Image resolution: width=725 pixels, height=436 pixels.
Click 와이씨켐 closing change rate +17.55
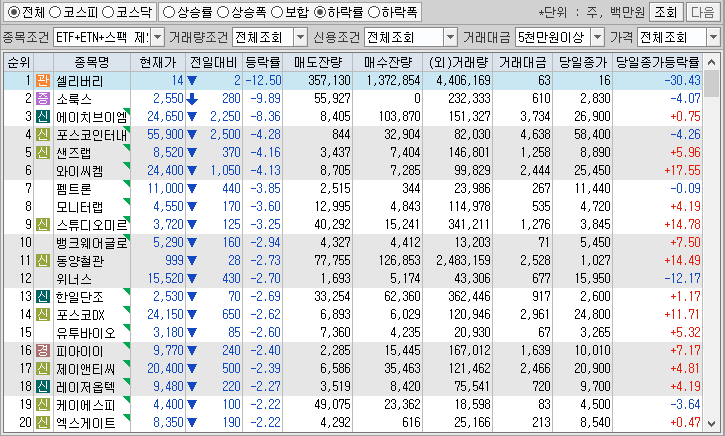(682, 171)
